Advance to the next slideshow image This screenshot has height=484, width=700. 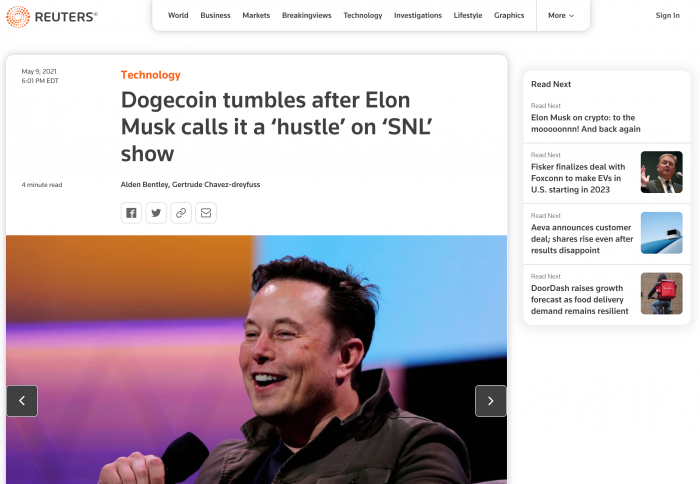tap(491, 401)
